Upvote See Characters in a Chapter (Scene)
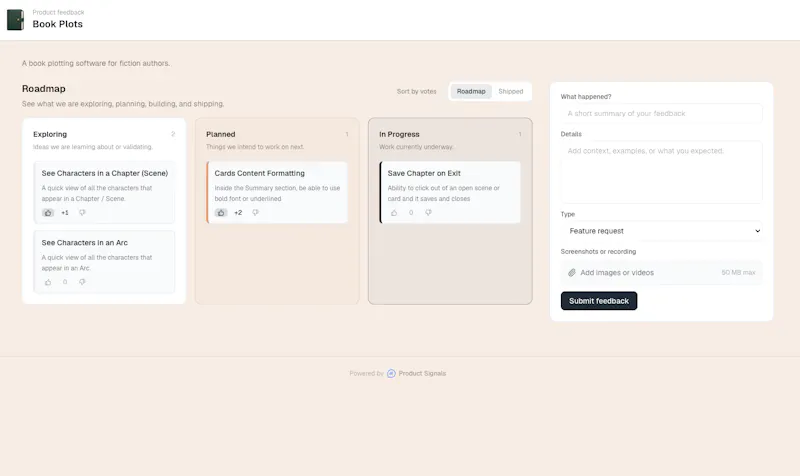 pyautogui.click(x=48, y=213)
